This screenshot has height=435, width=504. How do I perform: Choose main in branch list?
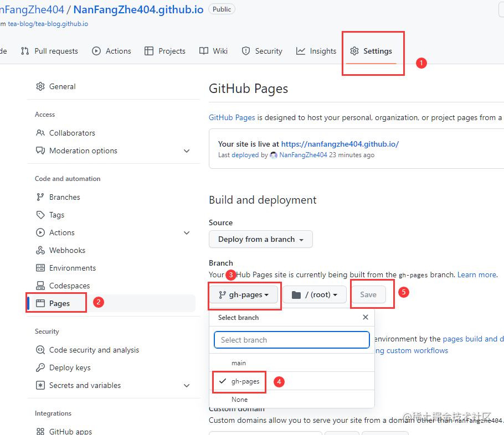click(x=292, y=363)
